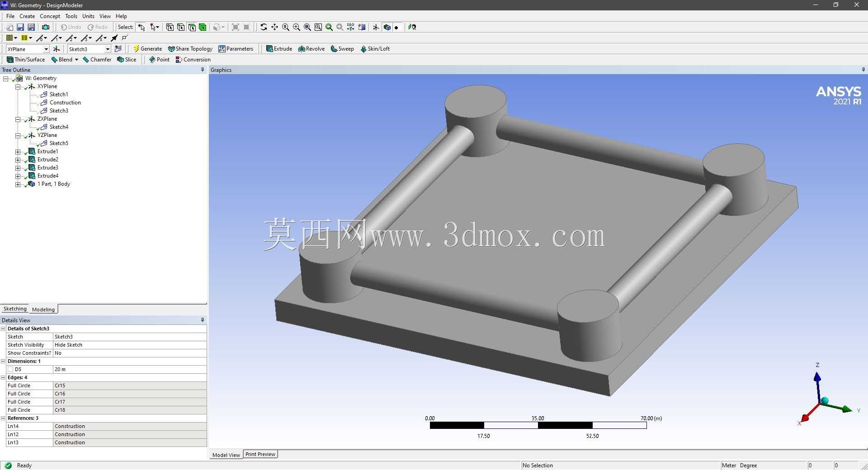Viewport: 868px width, 470px height.
Task: Expand the 1 Part, 1 Body node
Action: pyautogui.click(x=18, y=184)
